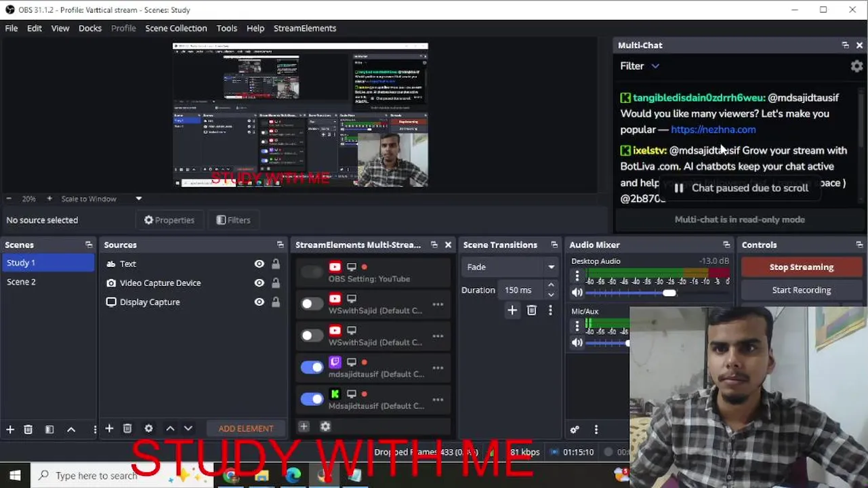Open the Edit menu
868x488 pixels.
[35, 28]
